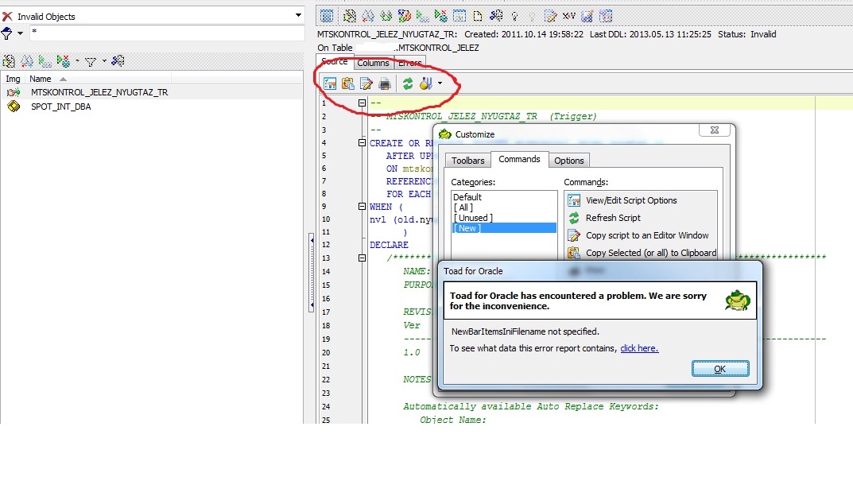The image size is (853, 504).
Task: Click the last blue dots icon in left panel toolbar
Action: tap(118, 61)
